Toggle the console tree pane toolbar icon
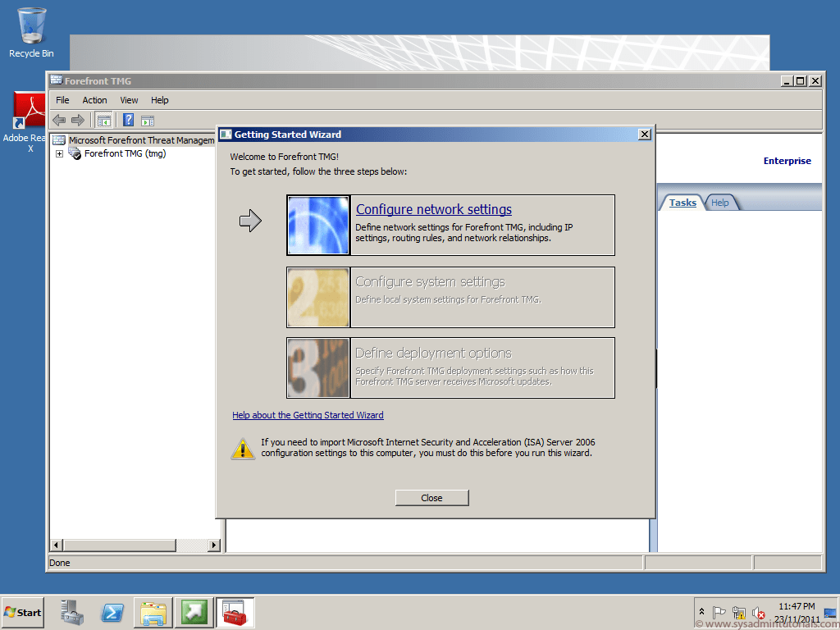Screen dimensions: 840x630 pyautogui.click(x=104, y=120)
